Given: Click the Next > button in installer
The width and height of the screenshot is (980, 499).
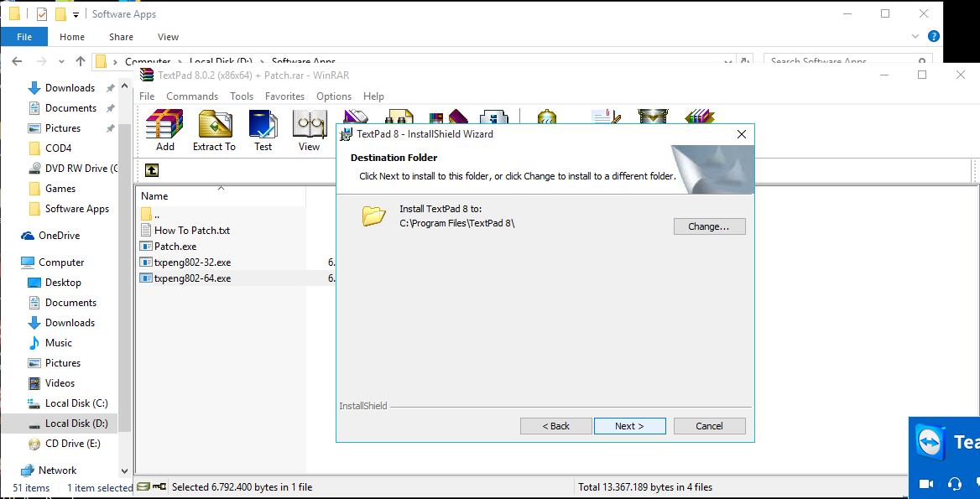Looking at the screenshot, I should click(x=629, y=426).
